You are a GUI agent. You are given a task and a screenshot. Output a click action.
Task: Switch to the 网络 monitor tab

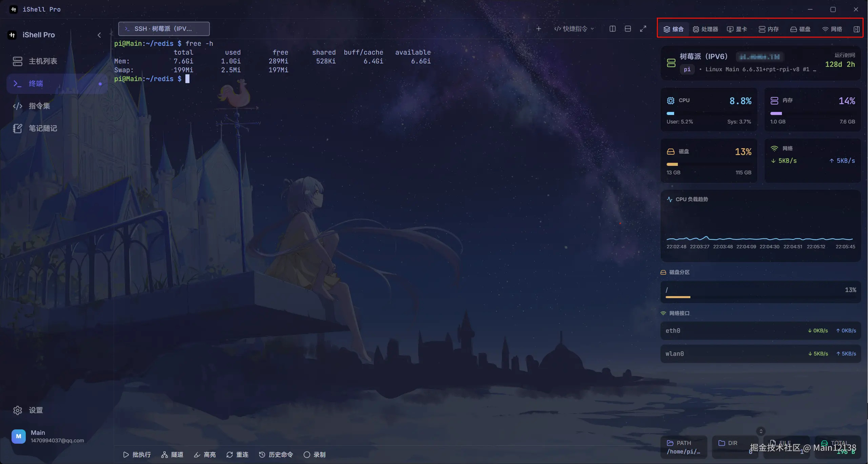click(832, 29)
